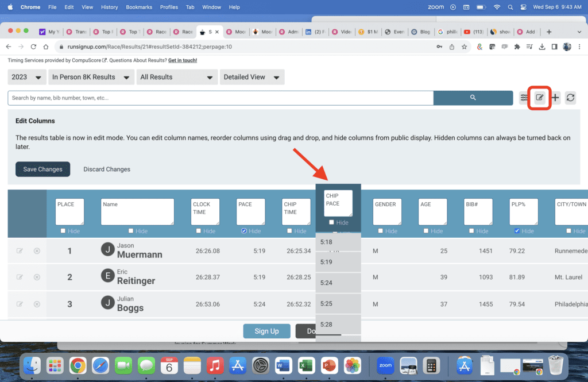Image resolution: width=588 pixels, height=382 pixels.
Task: Click Chrome's back navigation arrow
Action: tap(9, 47)
